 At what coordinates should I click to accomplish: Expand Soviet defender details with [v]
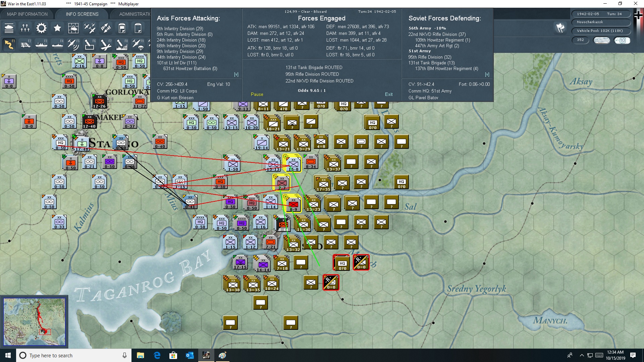click(487, 74)
